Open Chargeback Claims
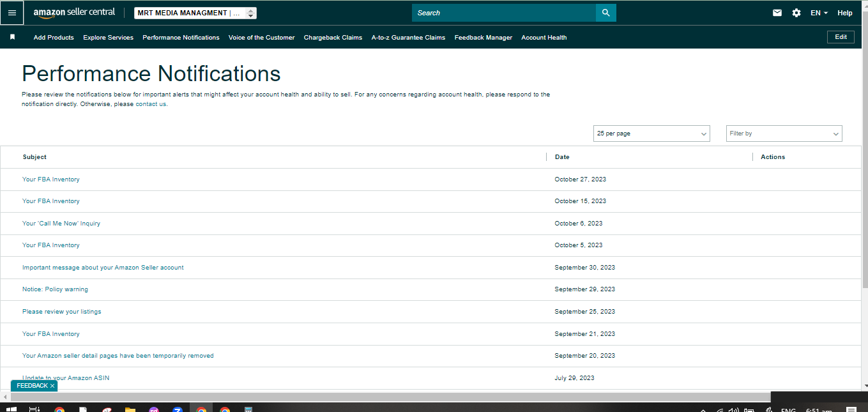This screenshot has width=868, height=412. point(333,38)
